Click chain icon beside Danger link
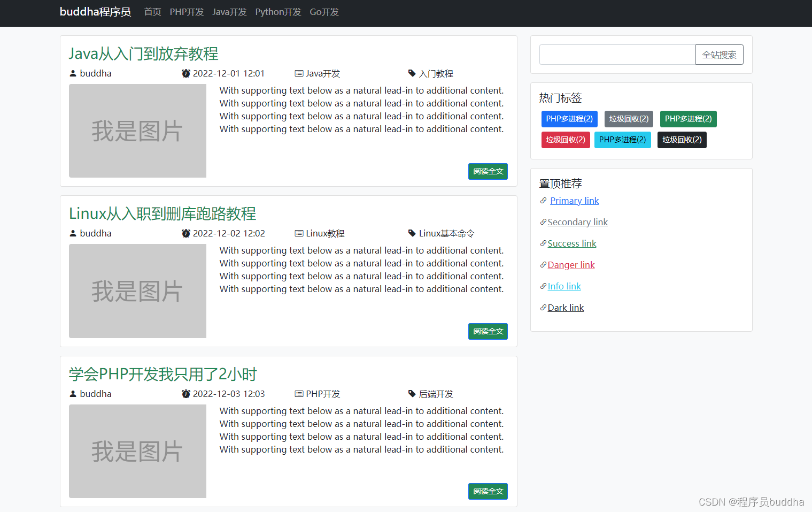The height and width of the screenshot is (512, 812). [x=543, y=265]
